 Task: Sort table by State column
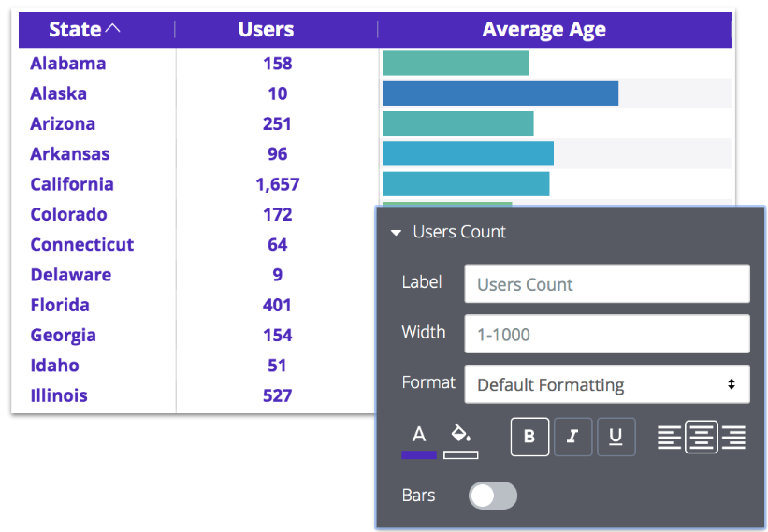(84, 30)
